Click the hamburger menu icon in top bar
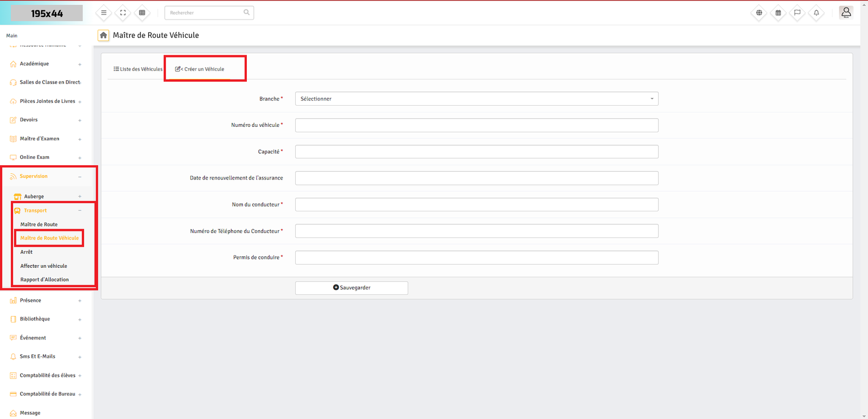This screenshot has width=868, height=419. [x=104, y=12]
